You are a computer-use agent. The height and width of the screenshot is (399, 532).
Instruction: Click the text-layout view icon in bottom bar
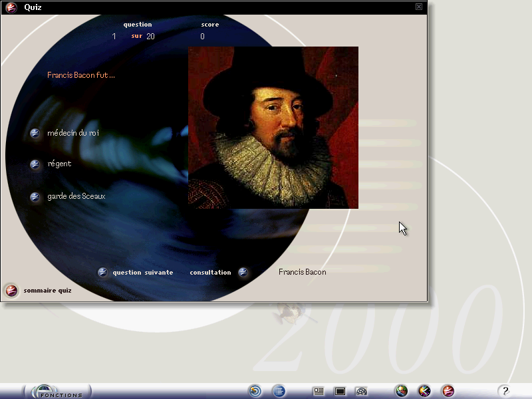click(319, 392)
